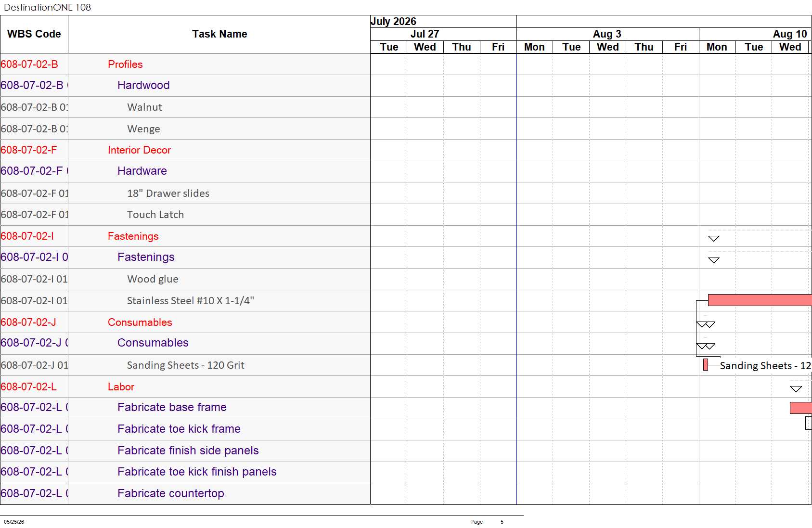Click the Aug 10 week header
Image resolution: width=812 pixels, height=528 pixels.
[790, 34]
